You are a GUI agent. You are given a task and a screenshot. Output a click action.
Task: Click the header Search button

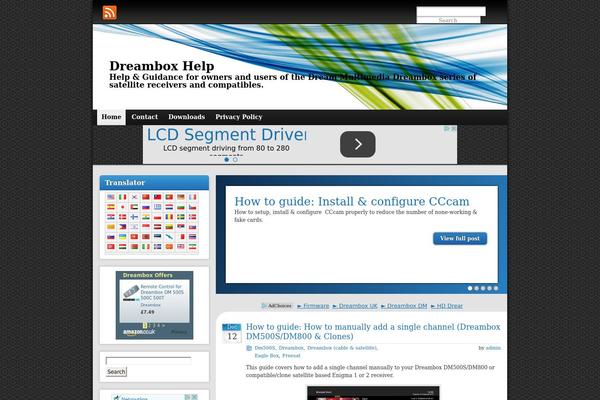point(448,20)
